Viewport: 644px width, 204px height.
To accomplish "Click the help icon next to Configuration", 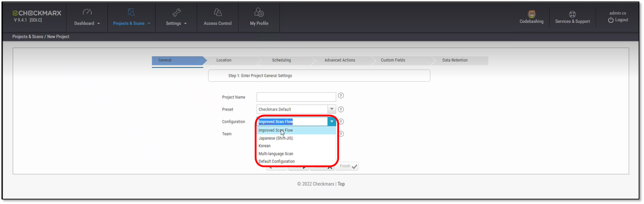I will [x=341, y=122].
